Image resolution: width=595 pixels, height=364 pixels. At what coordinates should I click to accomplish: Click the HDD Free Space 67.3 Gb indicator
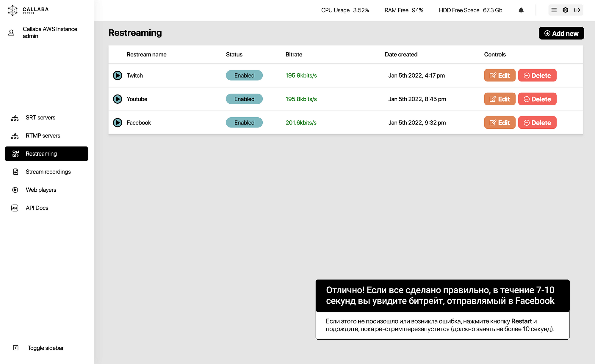[x=470, y=10]
